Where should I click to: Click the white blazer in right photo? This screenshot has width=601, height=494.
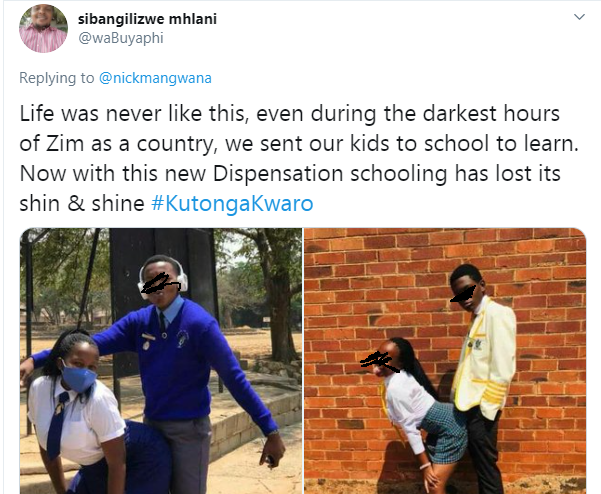pos(486,358)
